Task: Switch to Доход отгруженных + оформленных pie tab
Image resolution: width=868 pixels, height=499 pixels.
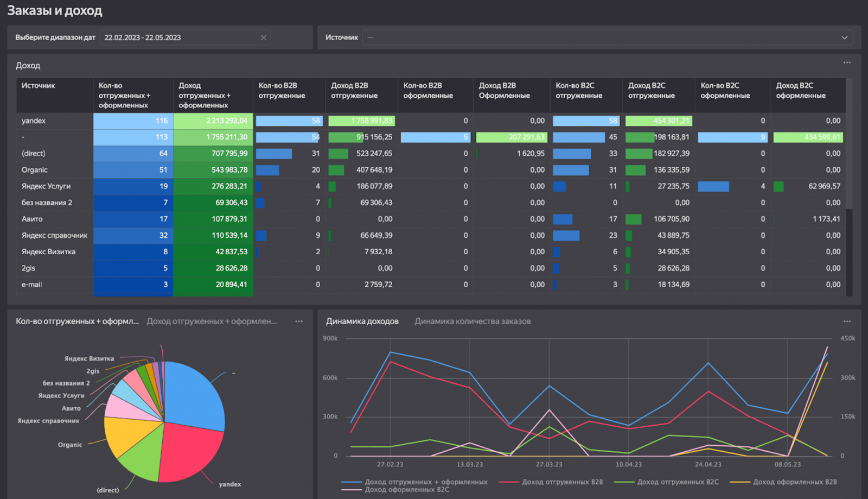Action: click(212, 321)
